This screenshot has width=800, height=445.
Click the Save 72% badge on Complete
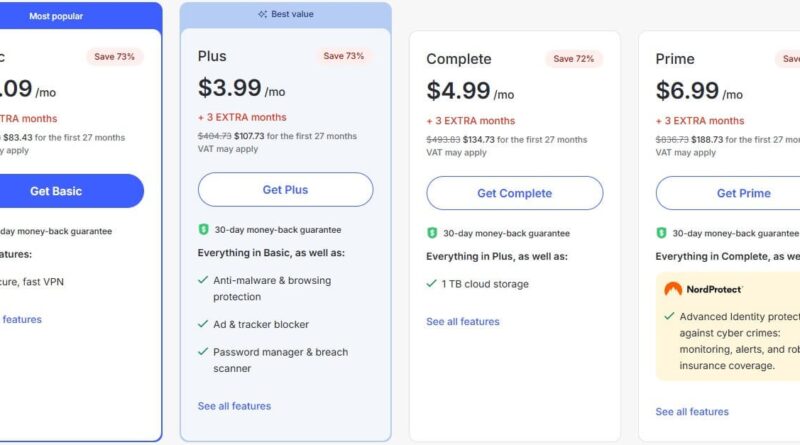[x=573, y=59]
